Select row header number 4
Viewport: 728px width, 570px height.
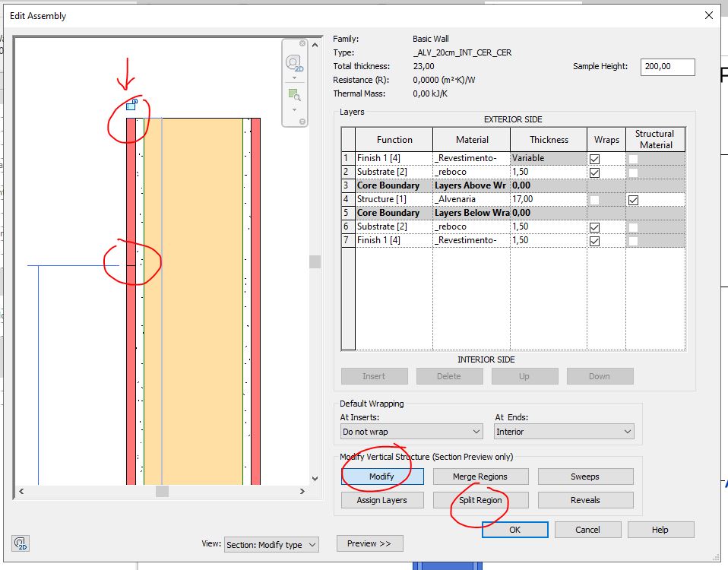pyautogui.click(x=348, y=200)
